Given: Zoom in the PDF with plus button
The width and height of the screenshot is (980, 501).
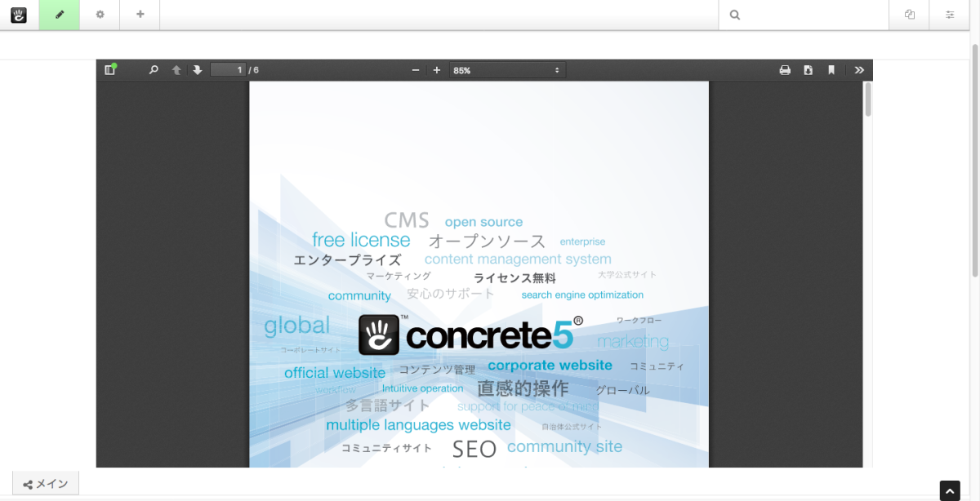Looking at the screenshot, I should pyautogui.click(x=437, y=70).
